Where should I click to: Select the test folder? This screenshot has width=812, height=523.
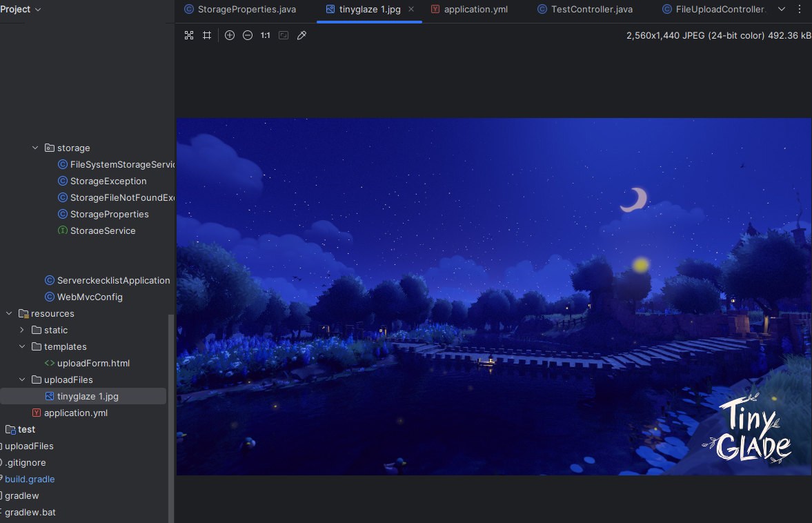point(26,430)
